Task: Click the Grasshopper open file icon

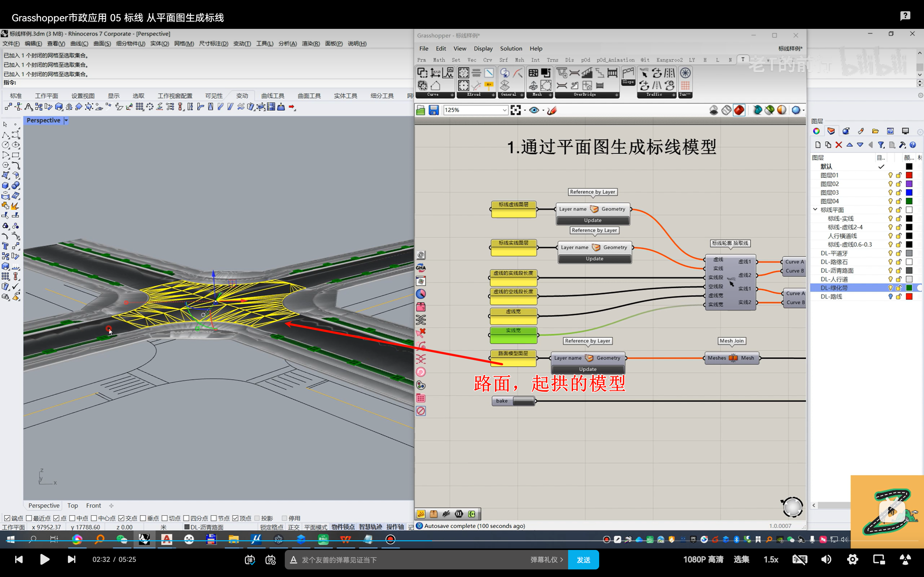Action: coord(420,110)
